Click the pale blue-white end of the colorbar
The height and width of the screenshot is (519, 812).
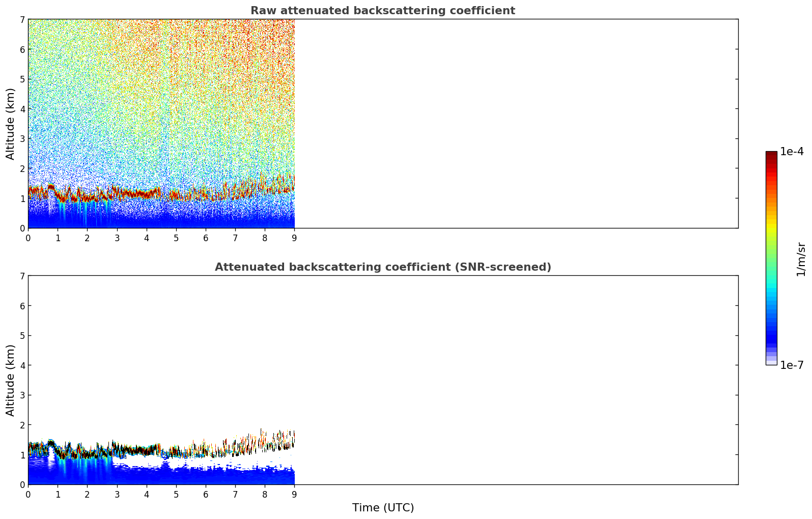pos(771,362)
